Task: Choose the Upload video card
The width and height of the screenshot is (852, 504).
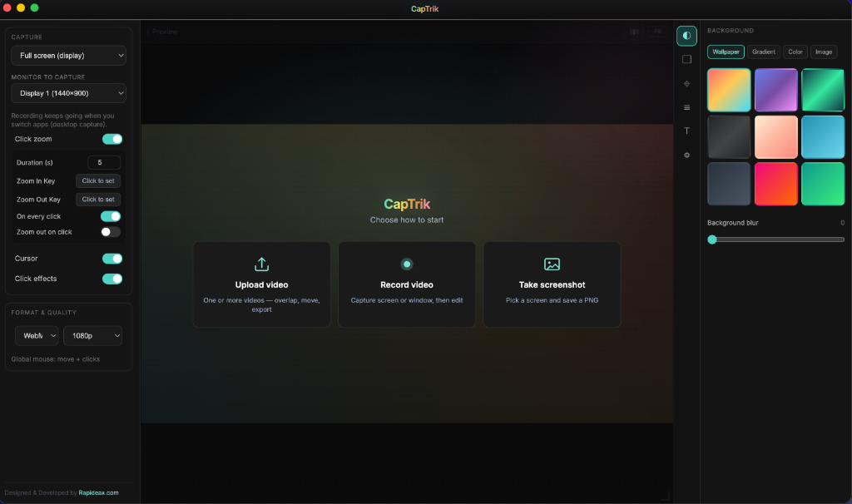Action: point(261,284)
